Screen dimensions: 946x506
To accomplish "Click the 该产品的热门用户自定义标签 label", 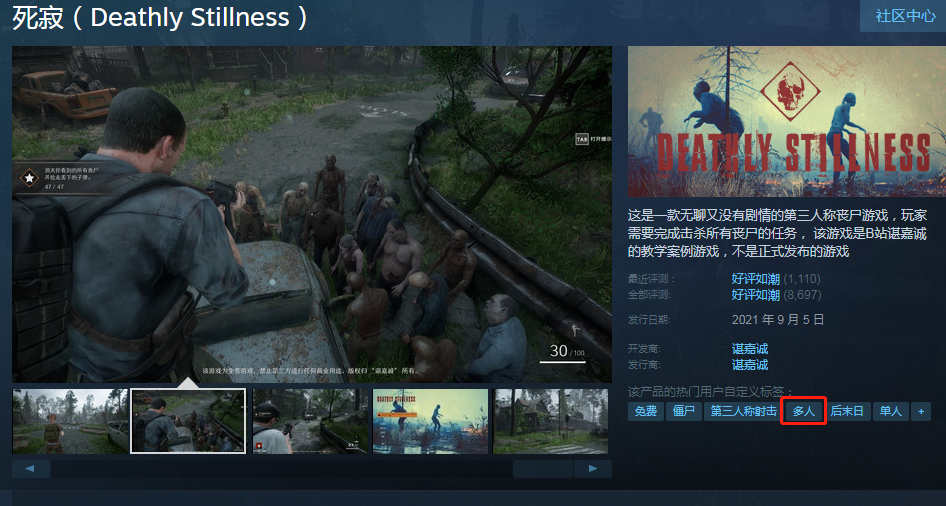I will [710, 391].
